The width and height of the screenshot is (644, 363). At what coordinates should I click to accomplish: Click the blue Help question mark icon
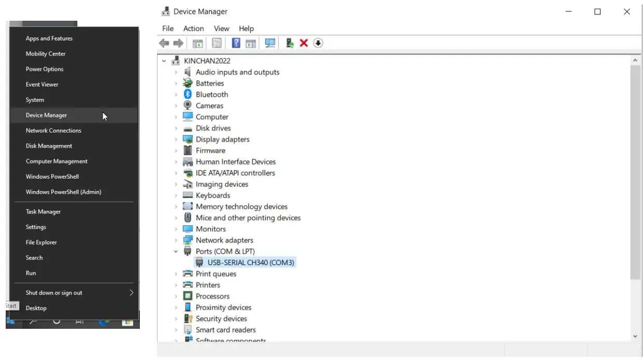pos(236,43)
